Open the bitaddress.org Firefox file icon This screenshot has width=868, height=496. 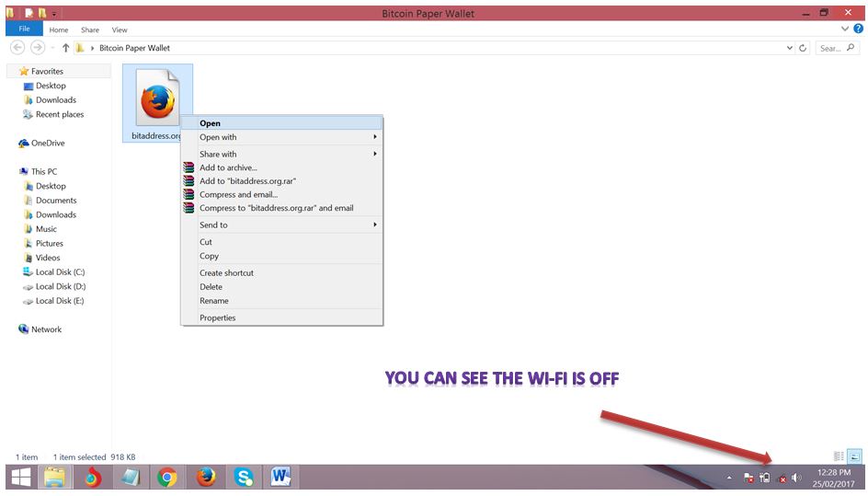[158, 98]
